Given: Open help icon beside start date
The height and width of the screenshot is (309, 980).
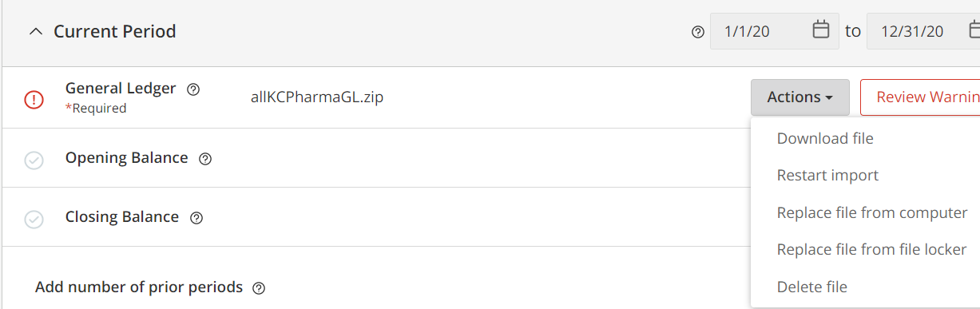Looking at the screenshot, I should pos(698,32).
